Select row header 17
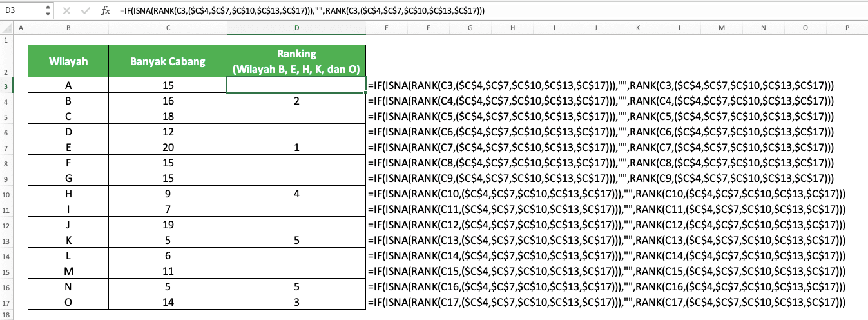The image size is (868, 320). point(6,303)
